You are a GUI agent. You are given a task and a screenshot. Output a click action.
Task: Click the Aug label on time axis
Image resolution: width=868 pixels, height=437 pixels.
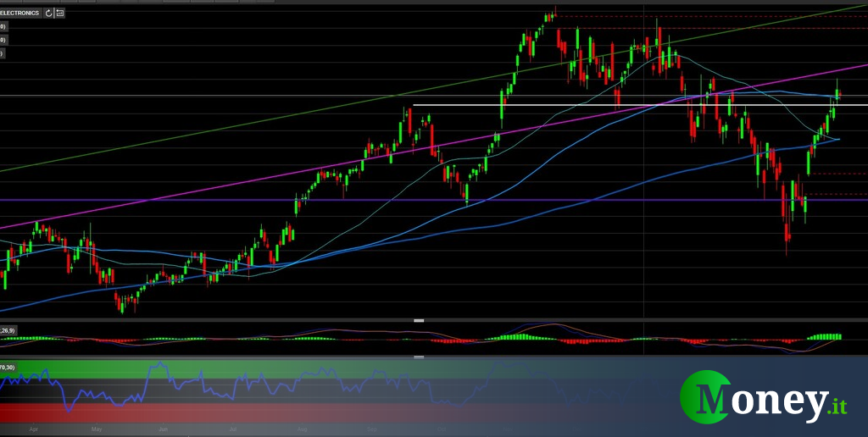coord(302,429)
